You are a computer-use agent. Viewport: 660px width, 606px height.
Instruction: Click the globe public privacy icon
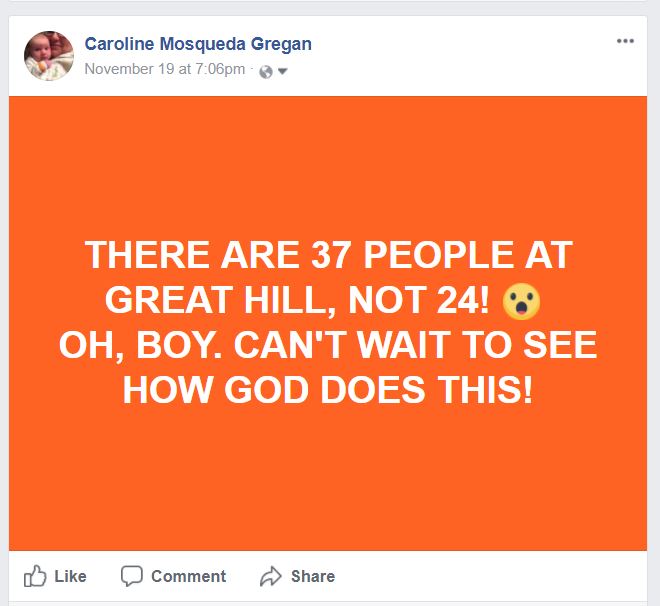(265, 71)
